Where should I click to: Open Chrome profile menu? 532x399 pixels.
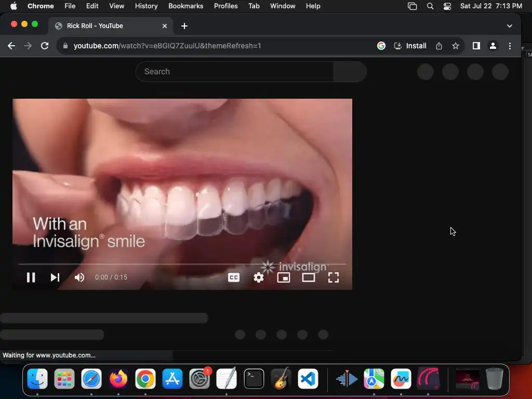(493, 46)
